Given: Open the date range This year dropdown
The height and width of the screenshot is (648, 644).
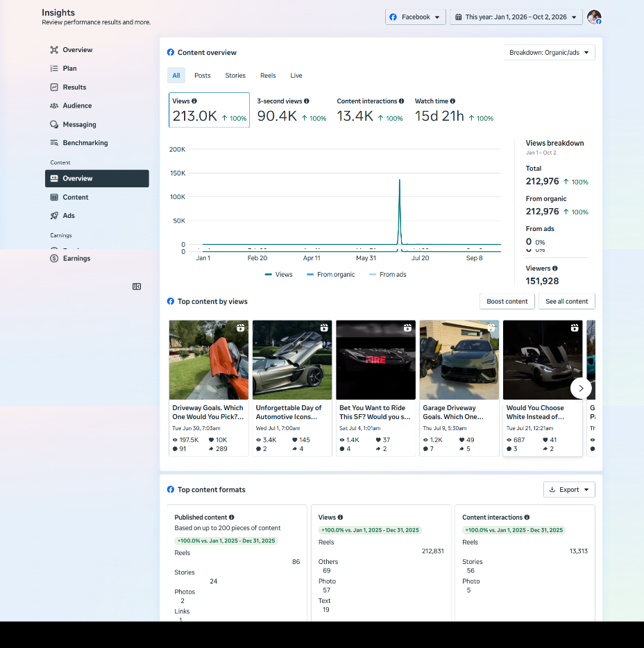Looking at the screenshot, I should tap(516, 17).
